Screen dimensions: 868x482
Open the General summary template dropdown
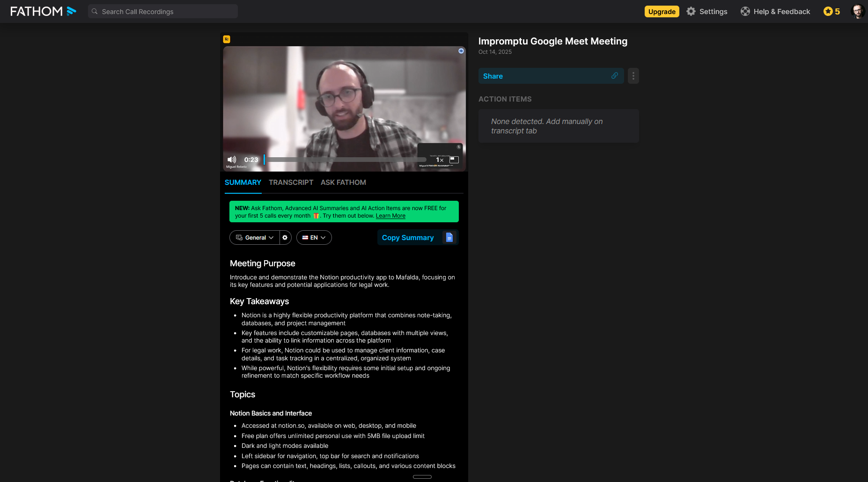(x=255, y=237)
